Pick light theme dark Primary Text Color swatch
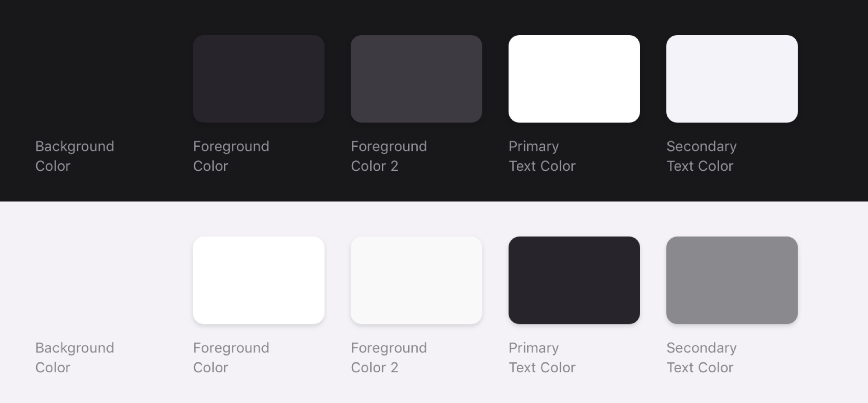This screenshot has height=403, width=868. (574, 280)
